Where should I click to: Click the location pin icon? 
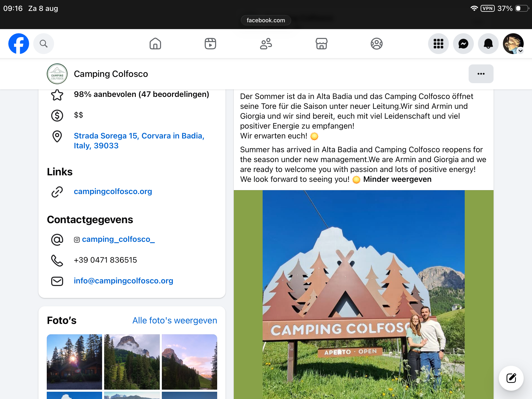[57, 136]
